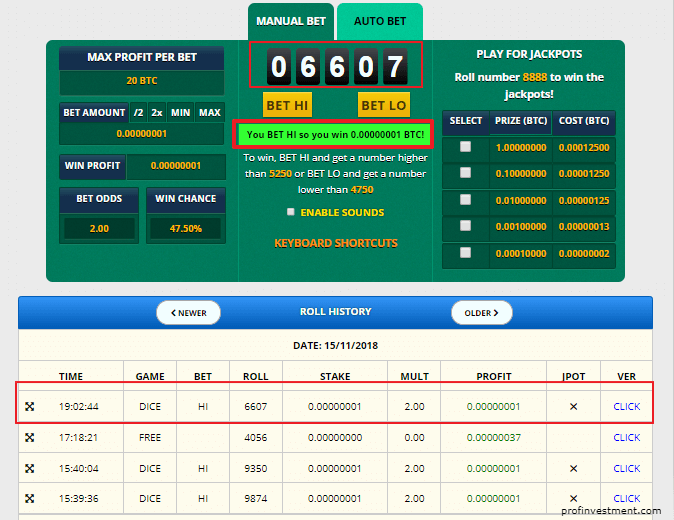Click the JPOT cross for 19:02:44 roll
This screenshot has height=520, width=674.
[573, 407]
